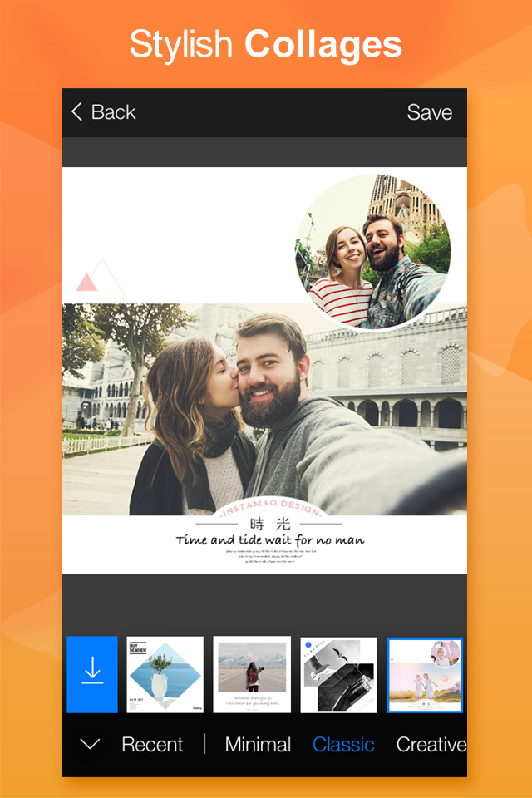The image size is (532, 798).
Task: Switch to the Creative tab
Action: 431,745
